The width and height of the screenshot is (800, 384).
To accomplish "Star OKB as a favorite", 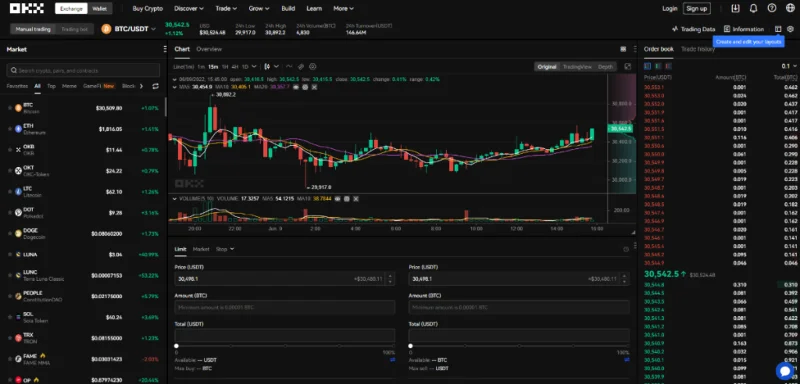I will [10, 149].
